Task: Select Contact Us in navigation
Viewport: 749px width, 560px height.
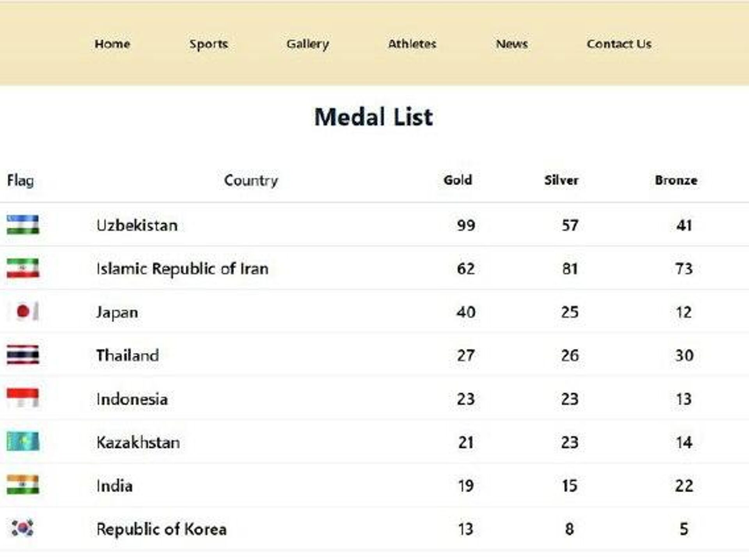Action: coord(619,44)
